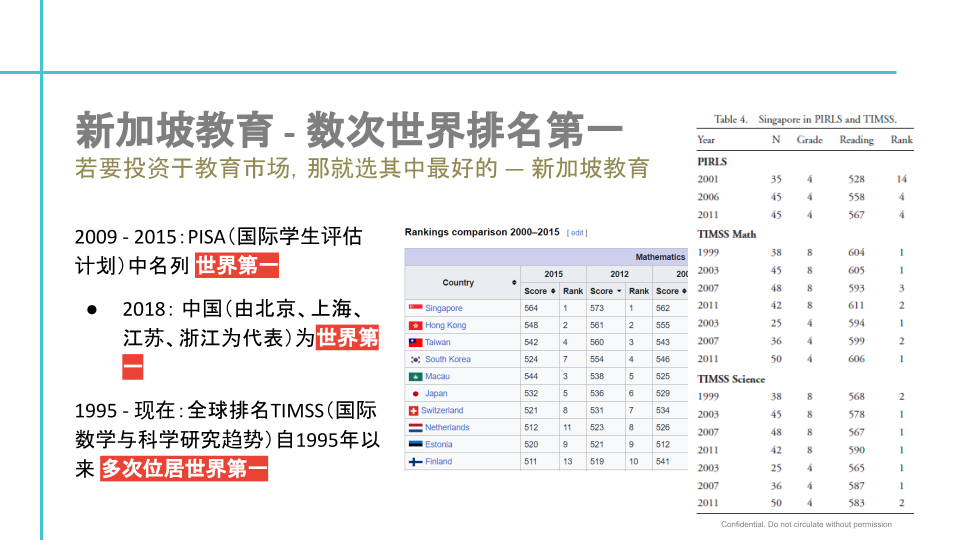Screen dimensions: 960x540
Task: Select TIMSS Science 1999 score 568
Action: 857,397
